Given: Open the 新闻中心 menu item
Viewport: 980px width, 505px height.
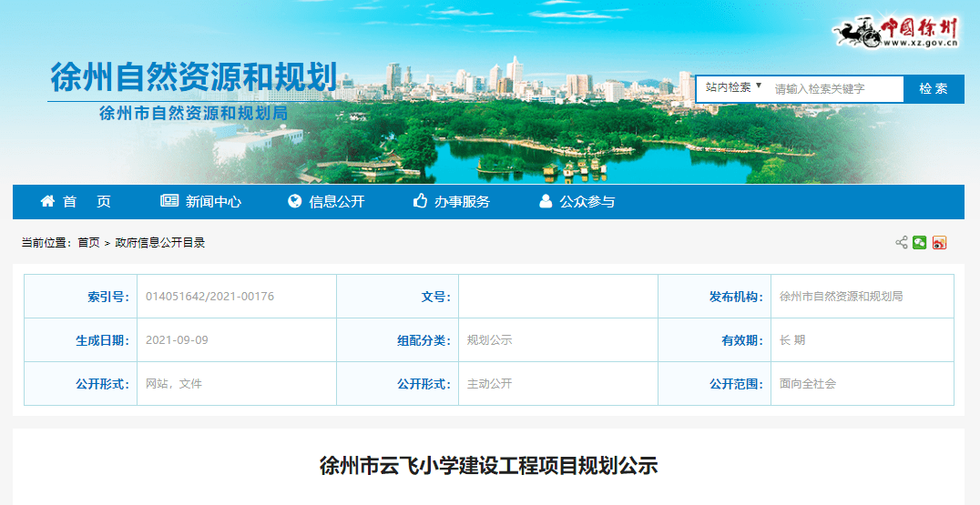Looking at the screenshot, I should [213, 202].
